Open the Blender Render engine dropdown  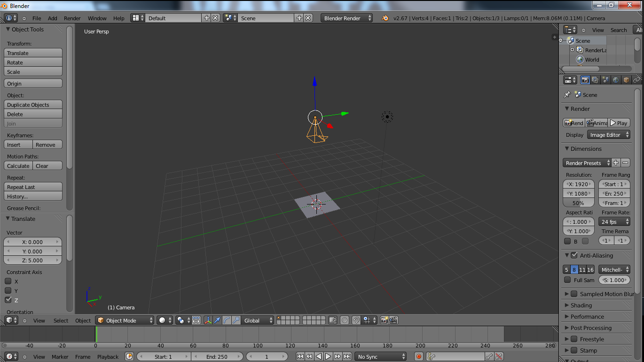point(347,18)
